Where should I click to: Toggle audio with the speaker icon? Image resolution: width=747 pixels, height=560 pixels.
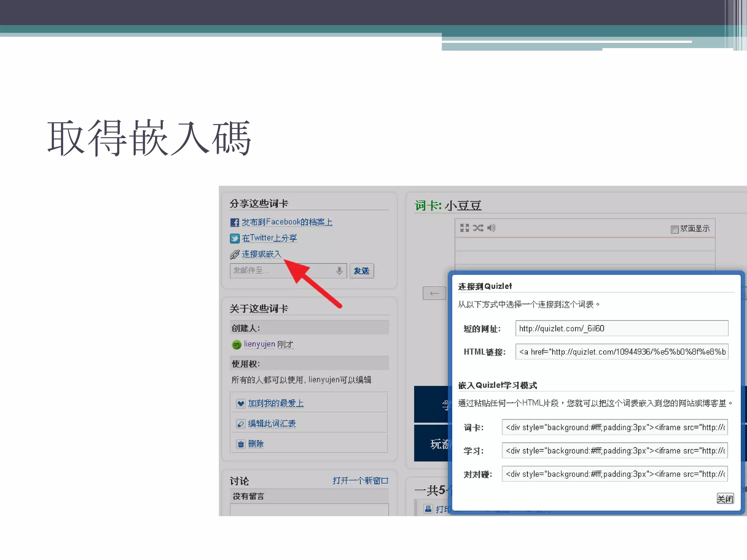[x=491, y=228]
